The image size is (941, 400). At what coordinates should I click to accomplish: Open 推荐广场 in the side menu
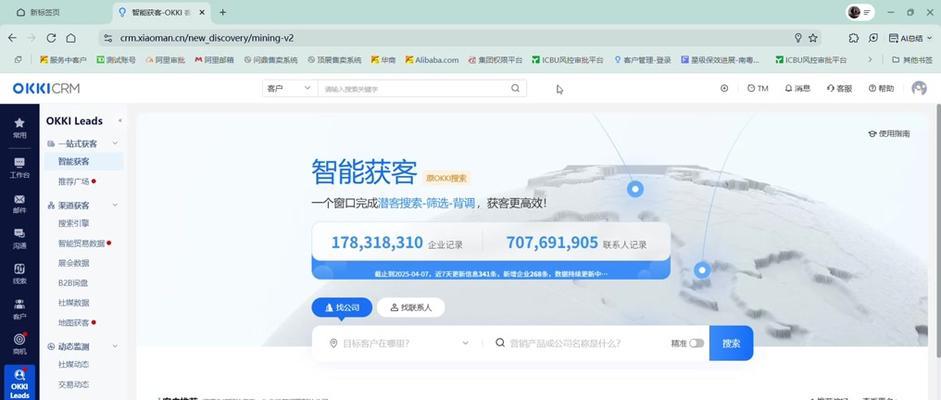[73, 181]
